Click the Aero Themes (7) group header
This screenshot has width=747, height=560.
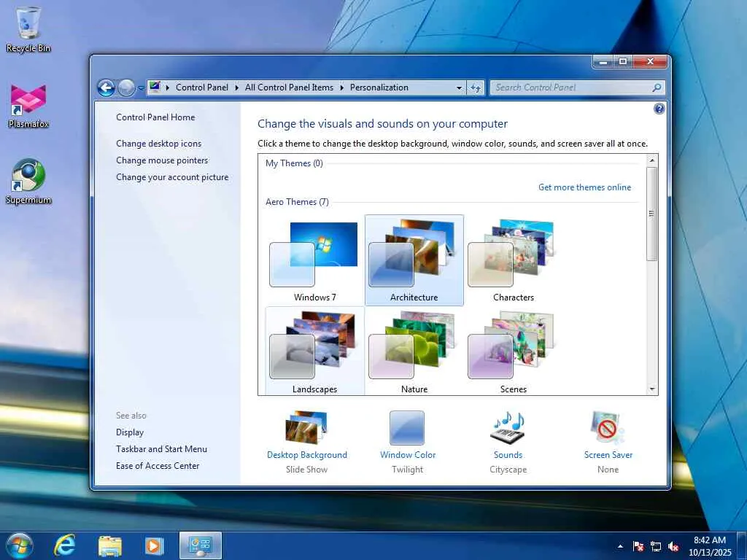point(297,202)
